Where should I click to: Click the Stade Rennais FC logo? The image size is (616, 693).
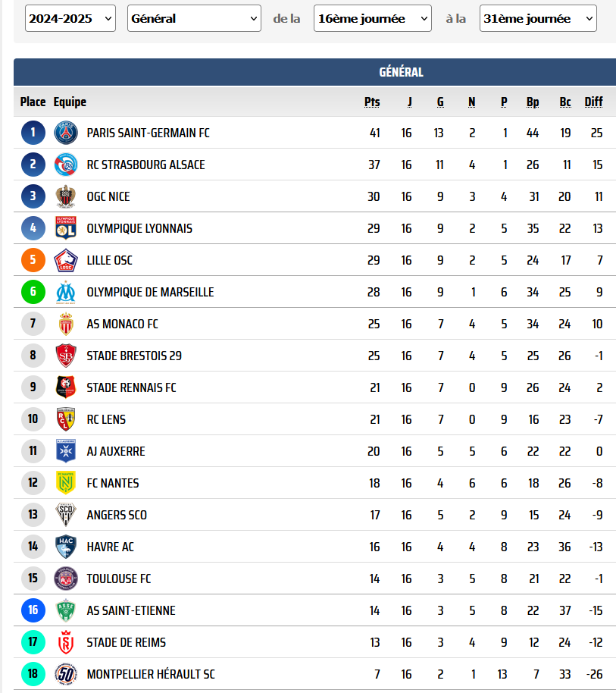click(66, 387)
